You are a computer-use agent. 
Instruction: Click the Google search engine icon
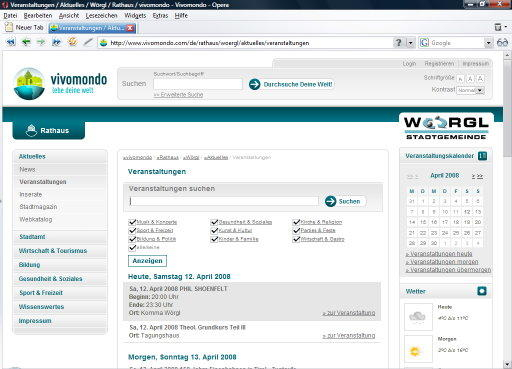[424, 43]
